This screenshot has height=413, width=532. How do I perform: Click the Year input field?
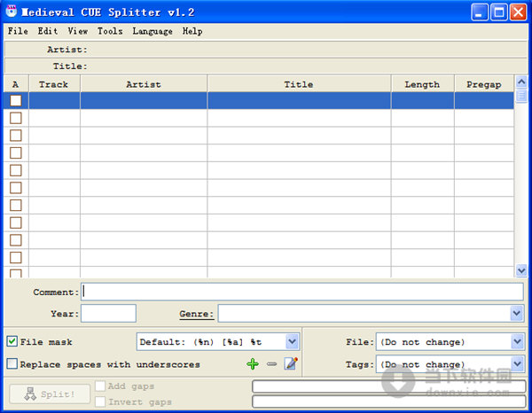[108, 314]
